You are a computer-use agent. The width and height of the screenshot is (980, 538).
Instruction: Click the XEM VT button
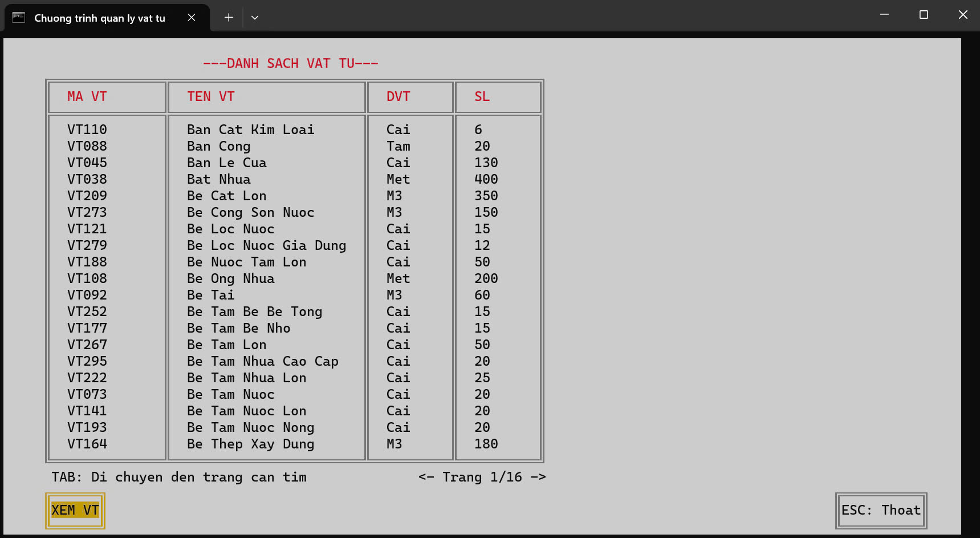click(75, 511)
